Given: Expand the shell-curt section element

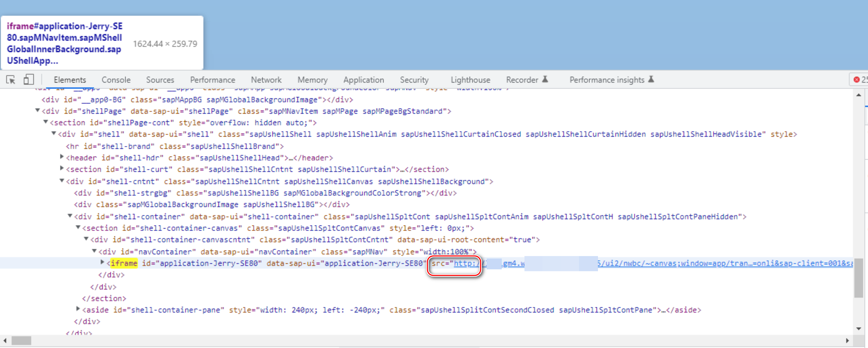Looking at the screenshot, I should (62, 168).
